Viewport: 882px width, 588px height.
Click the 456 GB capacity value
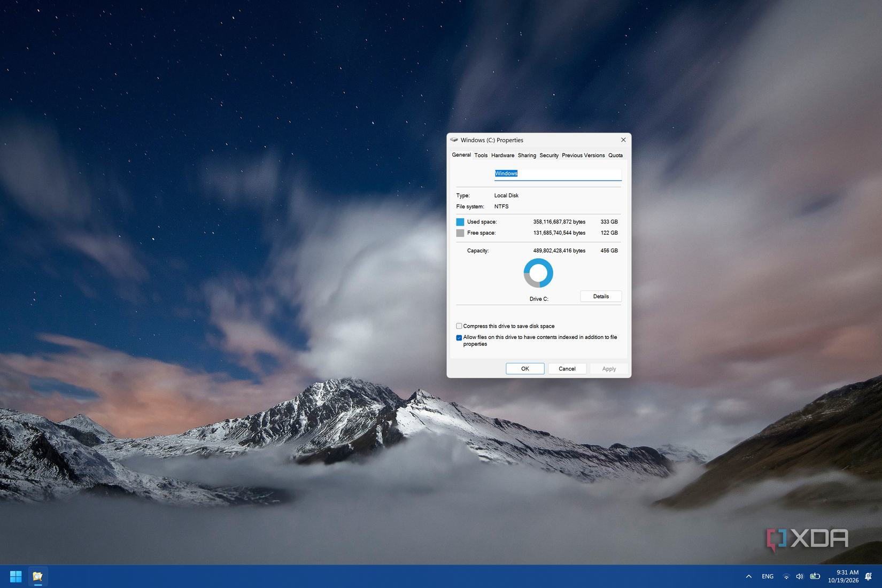[x=609, y=251]
